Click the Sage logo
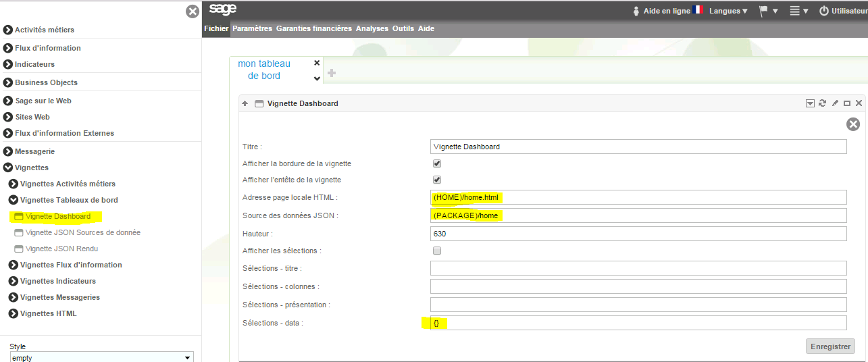Screen dimensions: 868x362 (223, 9)
